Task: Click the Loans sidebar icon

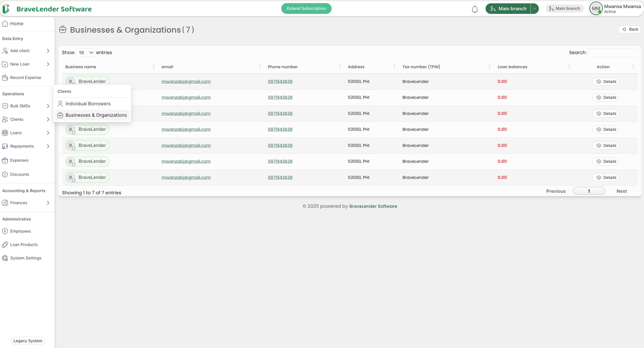Action: point(5,133)
